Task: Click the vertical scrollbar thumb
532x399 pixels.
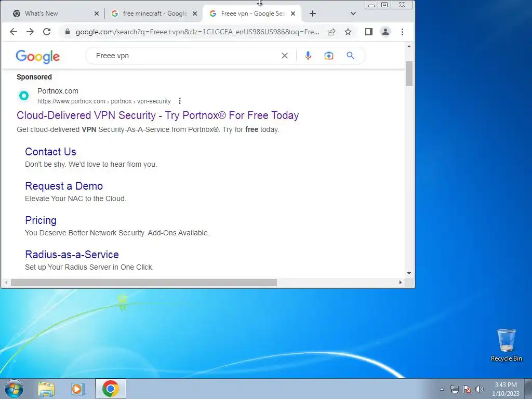Action: (x=409, y=74)
